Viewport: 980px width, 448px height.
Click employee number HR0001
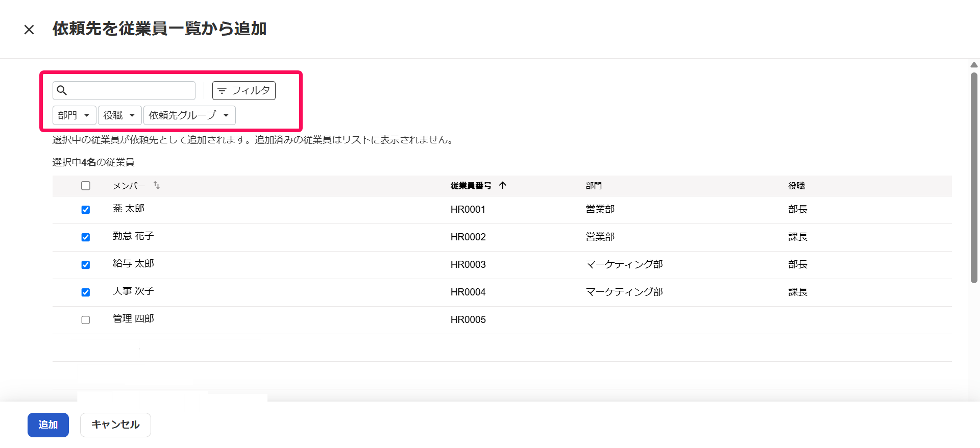pyautogui.click(x=468, y=210)
